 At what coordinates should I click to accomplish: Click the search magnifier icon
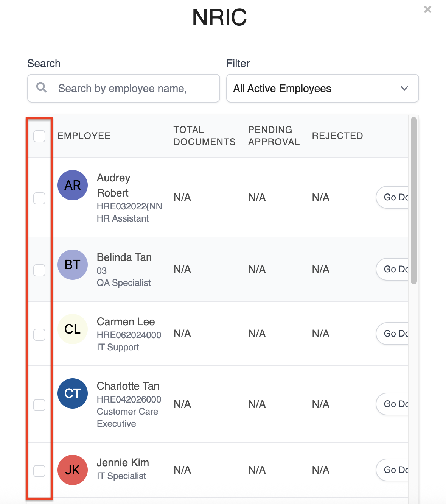coord(42,87)
